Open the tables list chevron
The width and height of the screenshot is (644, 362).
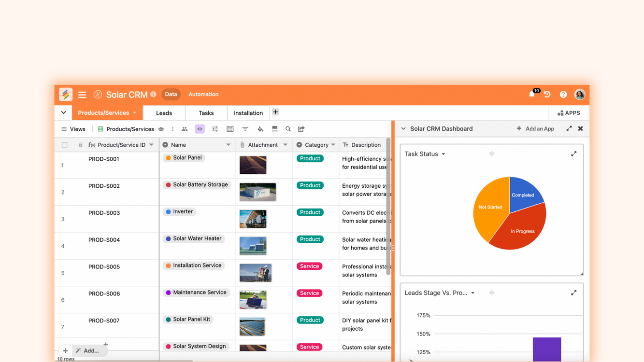pyautogui.click(x=63, y=112)
